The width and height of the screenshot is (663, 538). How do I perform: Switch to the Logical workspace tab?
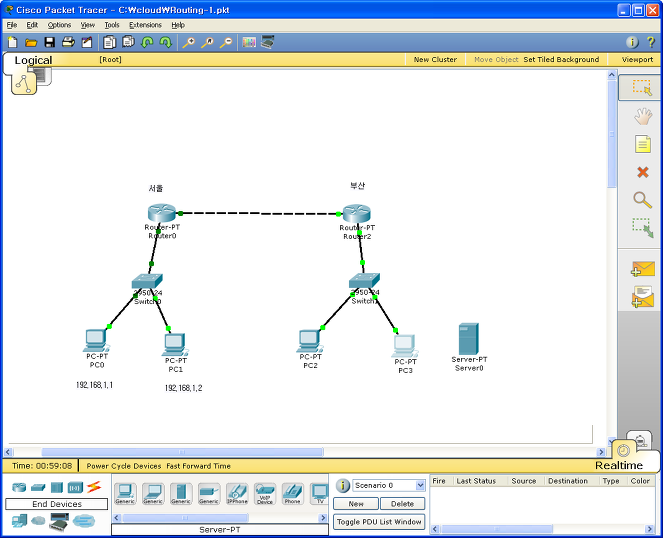pyautogui.click(x=33, y=60)
